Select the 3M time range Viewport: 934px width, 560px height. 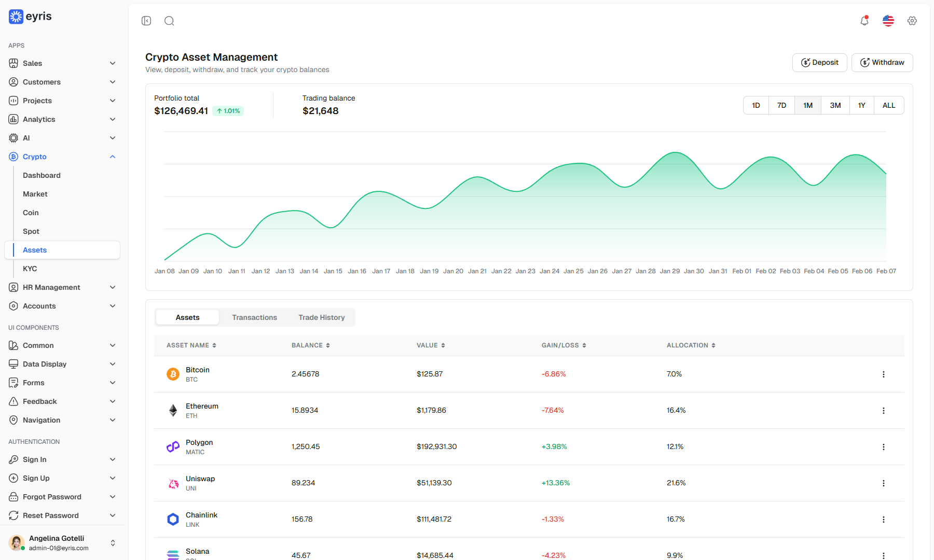[x=835, y=105]
